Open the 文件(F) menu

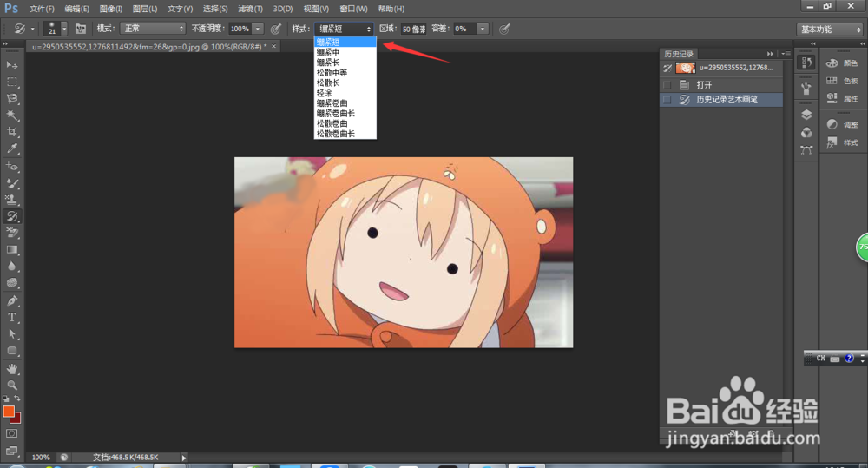coord(42,9)
